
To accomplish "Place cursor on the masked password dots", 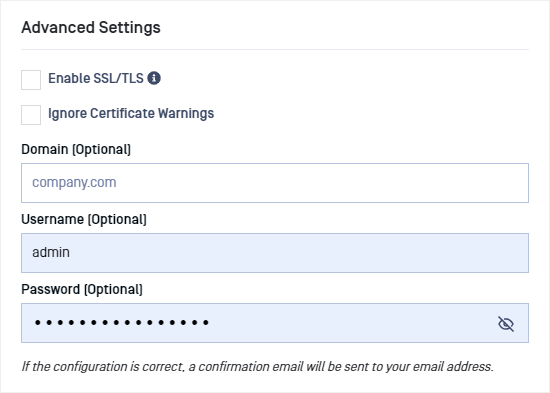I will (x=122, y=322).
